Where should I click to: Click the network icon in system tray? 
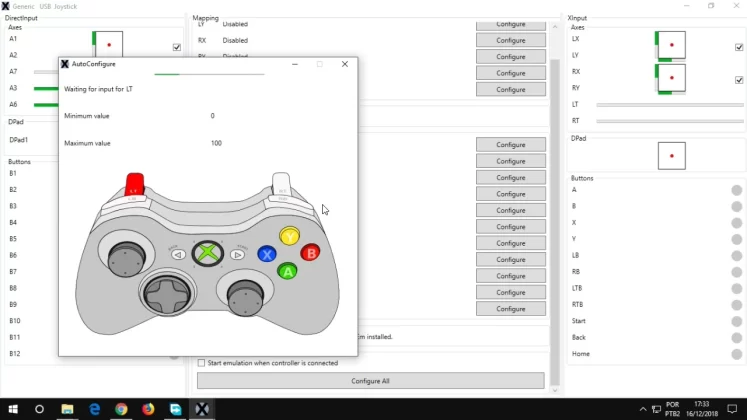pos(656,409)
